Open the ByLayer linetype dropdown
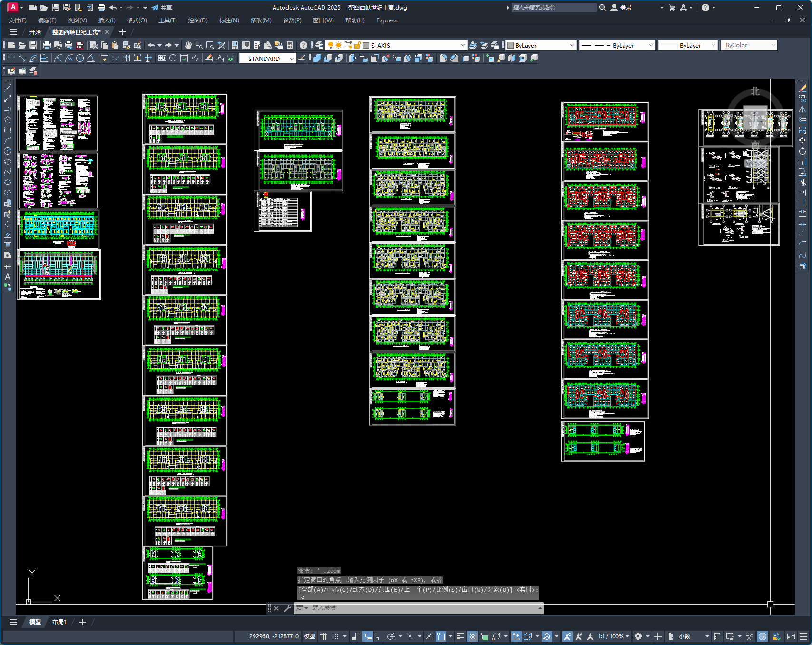 pos(651,45)
